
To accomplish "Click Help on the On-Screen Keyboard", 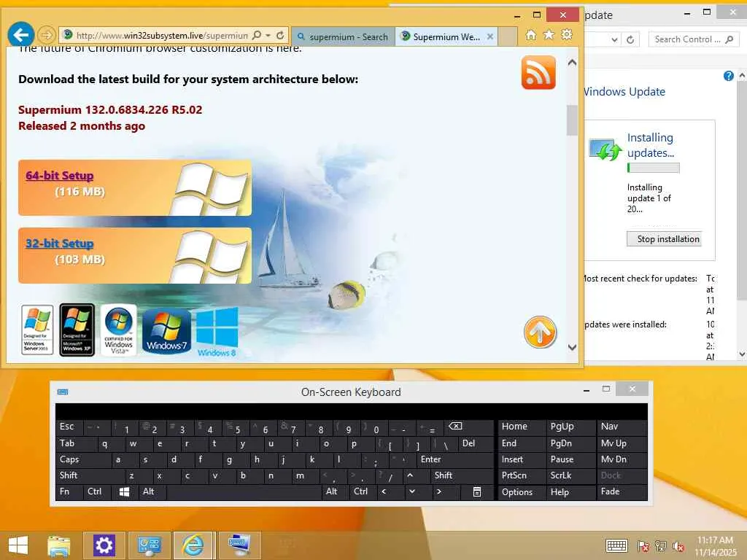I will [x=570, y=492].
